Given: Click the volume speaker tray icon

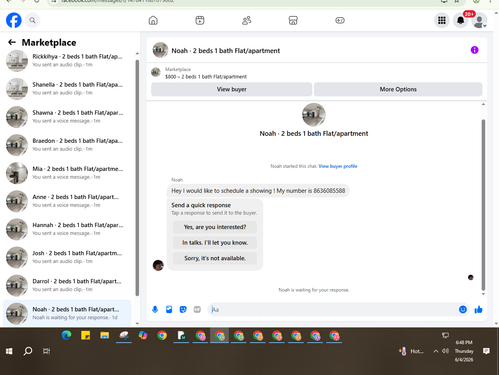Looking at the screenshot, I should (445, 351).
